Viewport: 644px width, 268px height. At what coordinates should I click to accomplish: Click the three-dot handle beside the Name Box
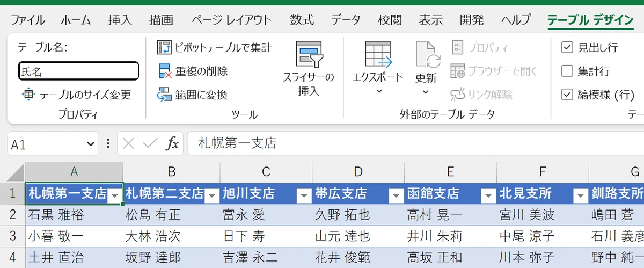(108, 143)
